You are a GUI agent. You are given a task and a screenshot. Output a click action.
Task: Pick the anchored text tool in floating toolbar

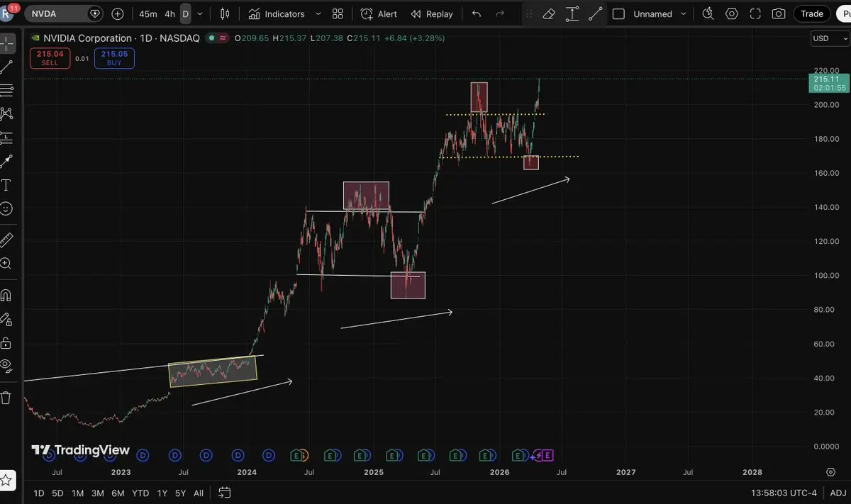[x=572, y=13]
